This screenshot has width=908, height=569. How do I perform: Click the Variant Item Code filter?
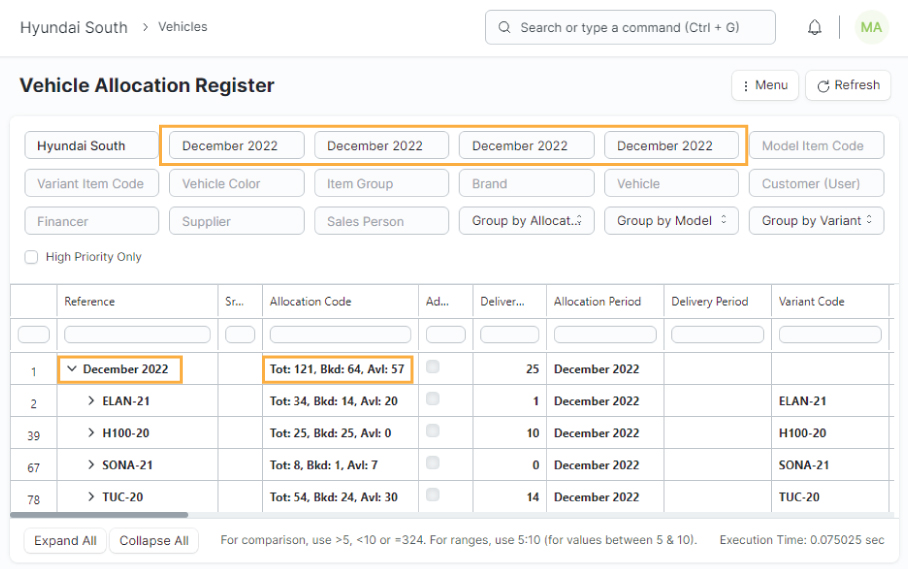[91, 183]
